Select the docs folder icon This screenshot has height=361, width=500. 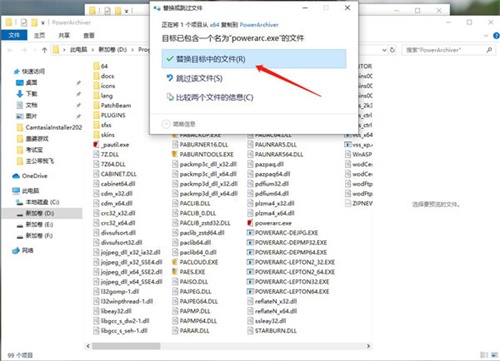click(x=96, y=76)
